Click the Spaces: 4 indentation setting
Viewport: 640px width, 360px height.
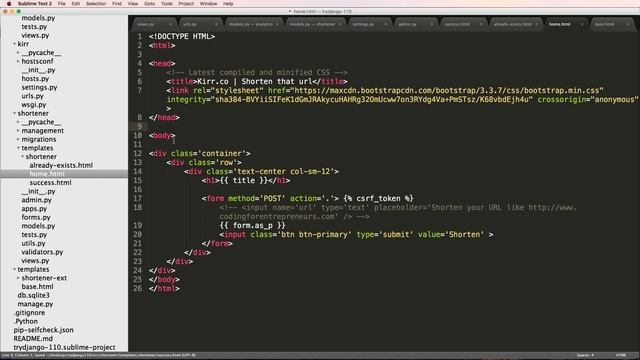coord(585,356)
